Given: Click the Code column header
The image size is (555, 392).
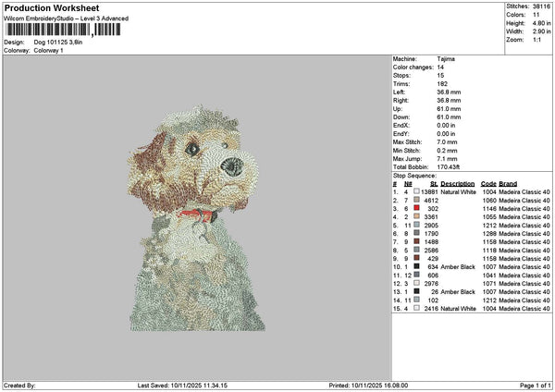Looking at the screenshot, I should pos(488,184).
